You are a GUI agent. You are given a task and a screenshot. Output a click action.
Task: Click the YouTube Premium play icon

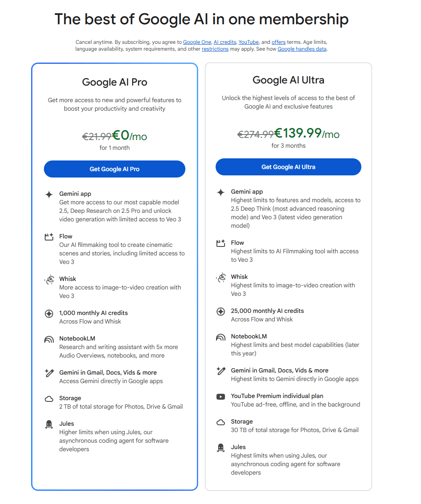pyautogui.click(x=221, y=397)
